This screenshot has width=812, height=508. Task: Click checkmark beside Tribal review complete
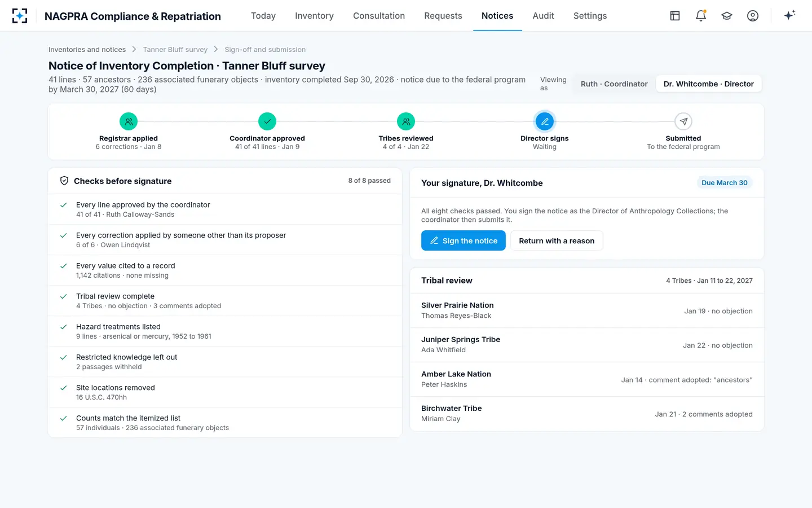64,296
